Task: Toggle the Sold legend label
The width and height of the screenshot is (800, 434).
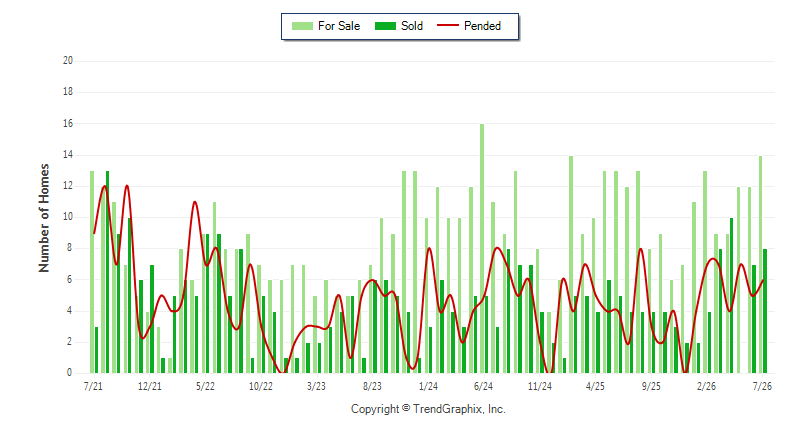Action: point(412,26)
